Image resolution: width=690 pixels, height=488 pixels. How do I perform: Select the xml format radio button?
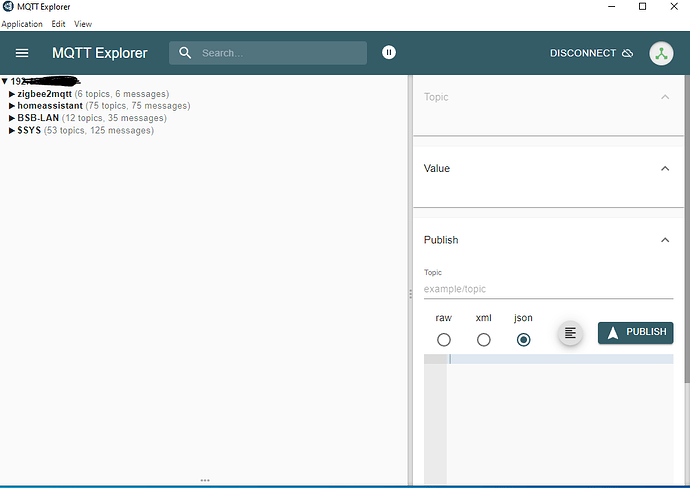[484, 340]
